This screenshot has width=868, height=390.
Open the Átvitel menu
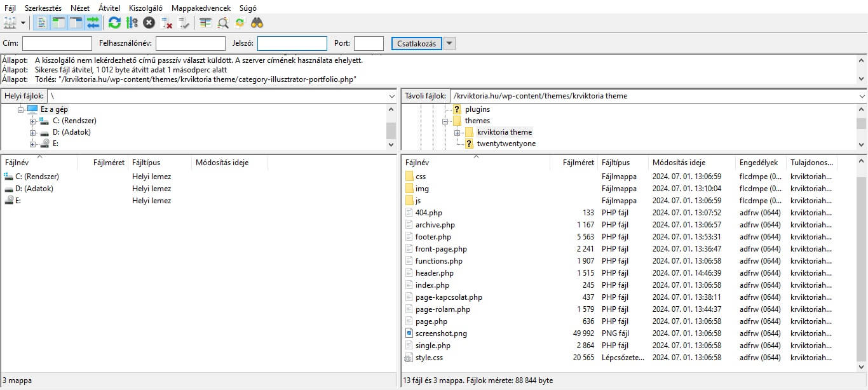click(109, 8)
